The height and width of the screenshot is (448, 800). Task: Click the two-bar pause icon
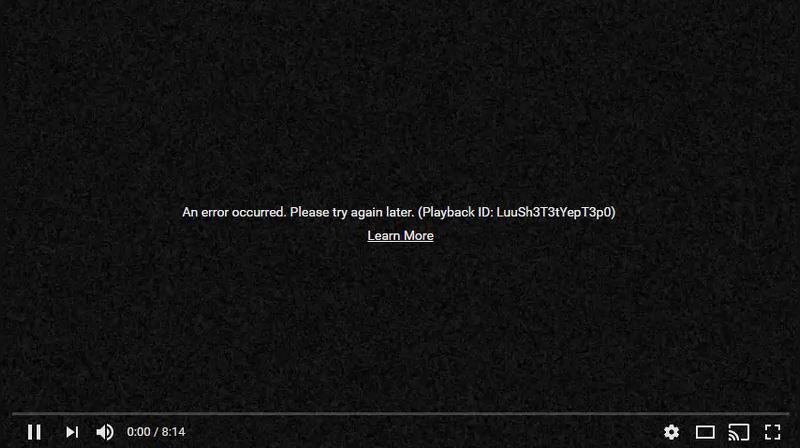pyautogui.click(x=34, y=432)
